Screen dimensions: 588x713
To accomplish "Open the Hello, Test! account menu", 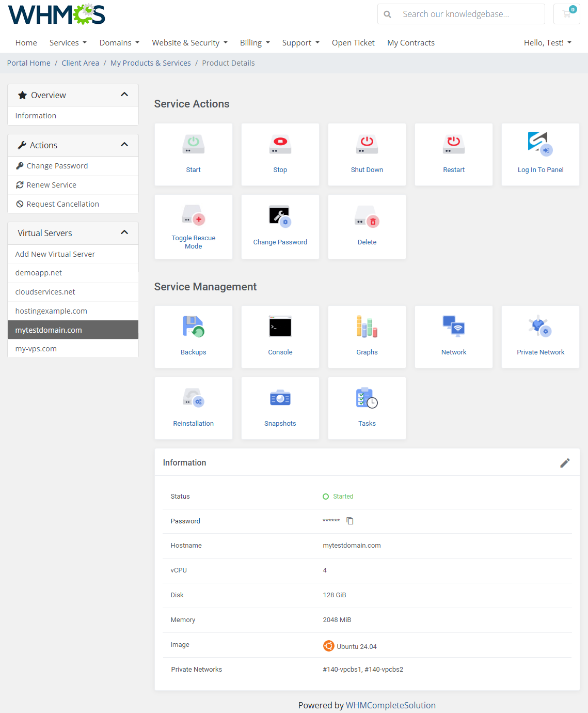I will pos(547,42).
